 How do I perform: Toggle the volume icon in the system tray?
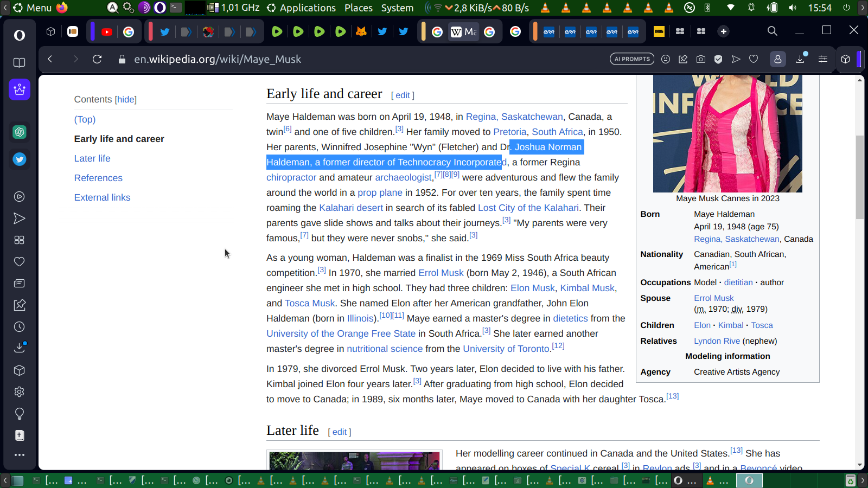coord(793,8)
